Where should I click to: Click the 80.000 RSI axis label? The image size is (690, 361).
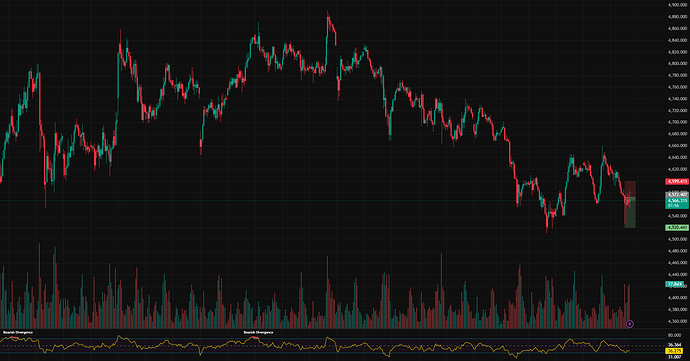[675, 335]
